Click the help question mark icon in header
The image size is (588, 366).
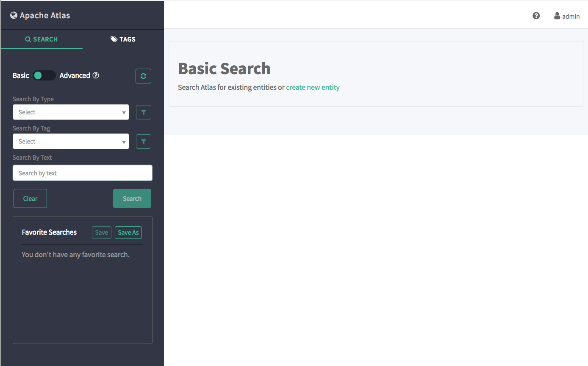536,16
